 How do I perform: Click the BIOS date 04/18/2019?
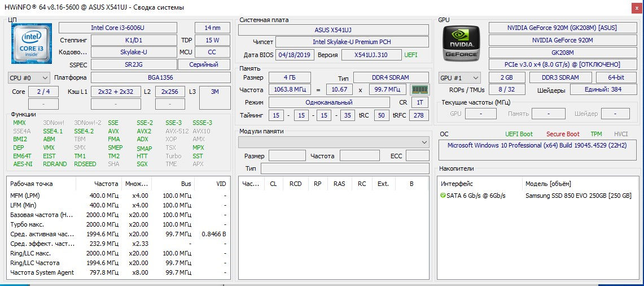click(295, 55)
